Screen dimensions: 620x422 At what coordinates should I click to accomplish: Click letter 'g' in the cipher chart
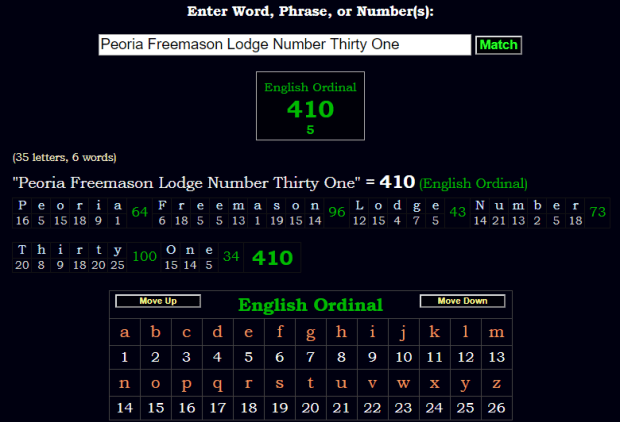(311, 333)
